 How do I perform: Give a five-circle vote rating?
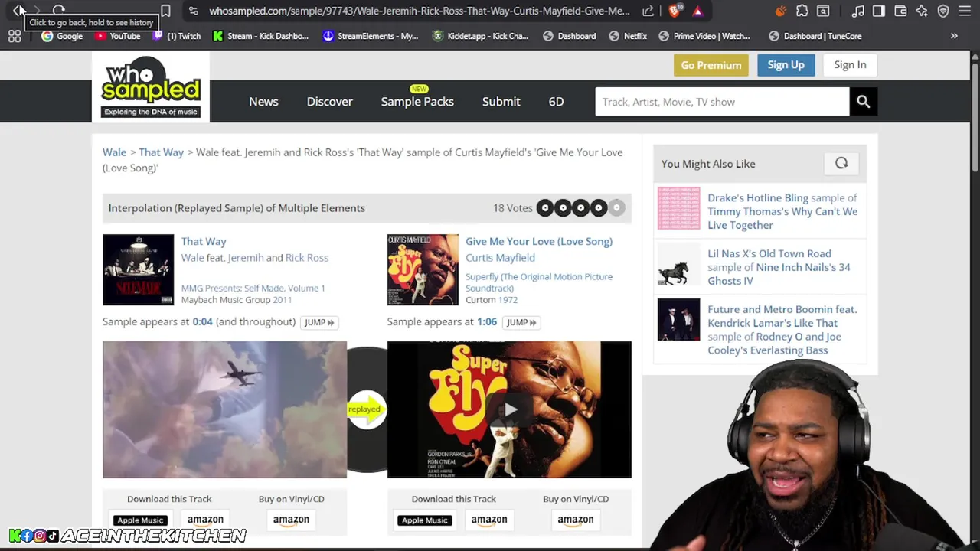pyautogui.click(x=616, y=207)
